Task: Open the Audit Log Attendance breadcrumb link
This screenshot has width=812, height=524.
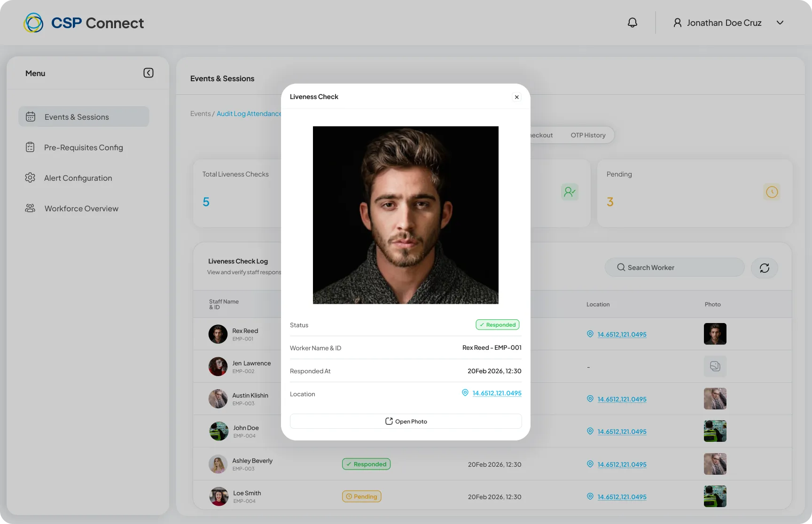Action: [x=249, y=114]
